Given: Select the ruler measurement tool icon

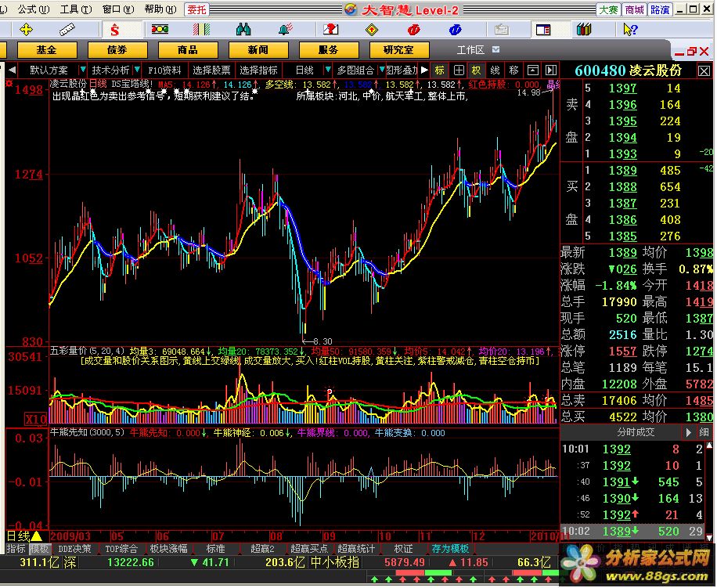Looking at the screenshot, I should click(67, 30).
